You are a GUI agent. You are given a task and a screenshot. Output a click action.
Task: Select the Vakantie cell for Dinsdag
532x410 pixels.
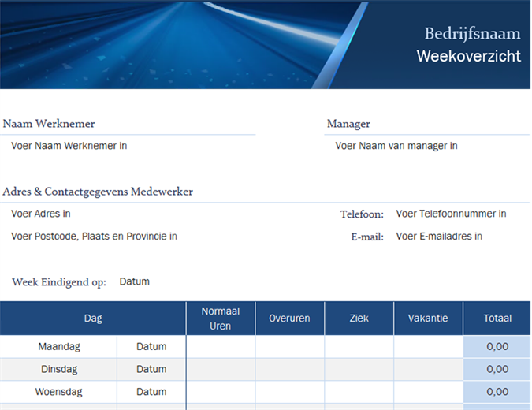(428, 369)
